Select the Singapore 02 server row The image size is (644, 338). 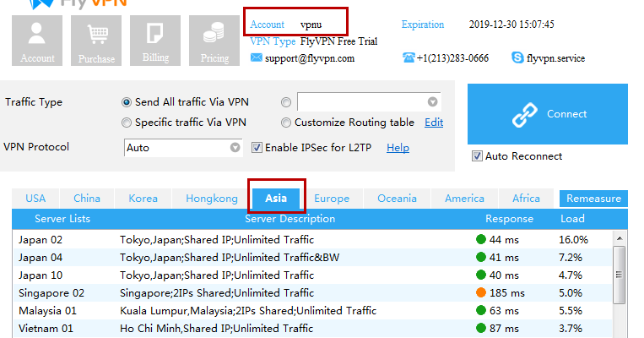point(312,292)
